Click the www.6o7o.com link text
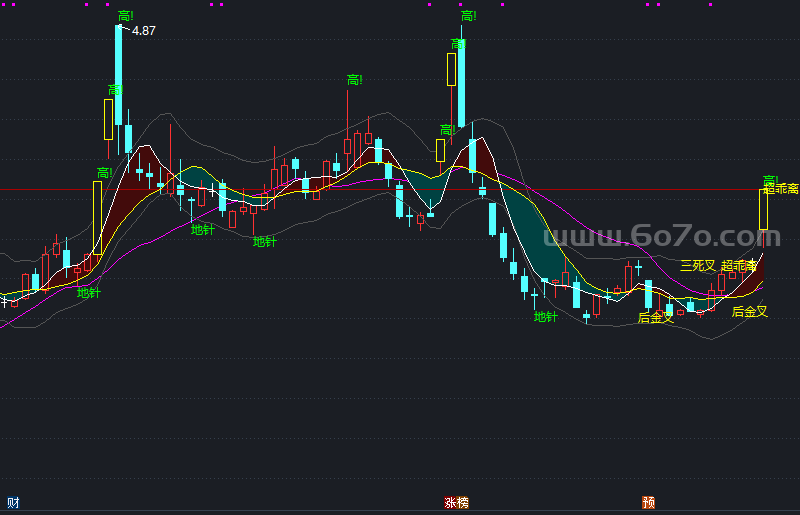Image resolution: width=800 pixels, height=515 pixels. [662, 236]
